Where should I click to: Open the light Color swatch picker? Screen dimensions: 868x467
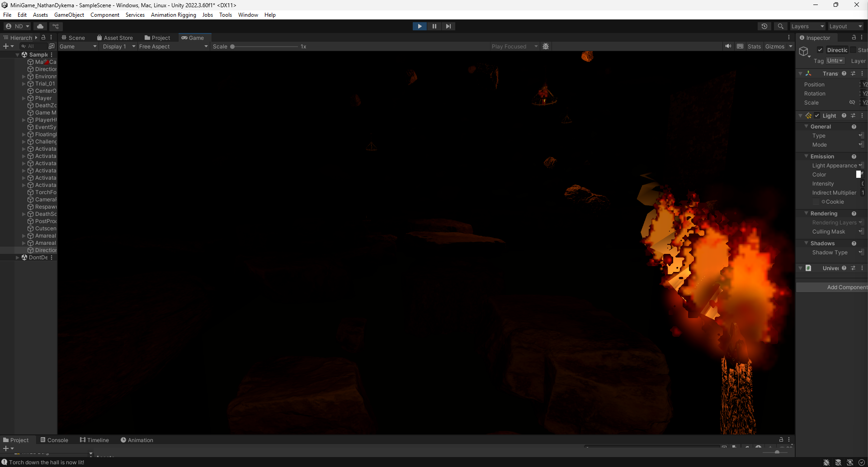tap(859, 174)
